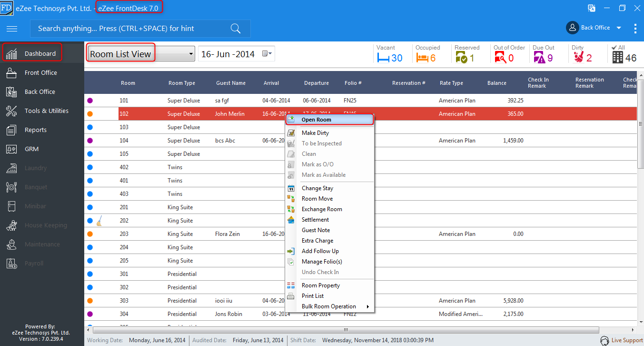Screen dimensions: 644x346
Task: Open Front Office in sidebar
Action: point(41,73)
